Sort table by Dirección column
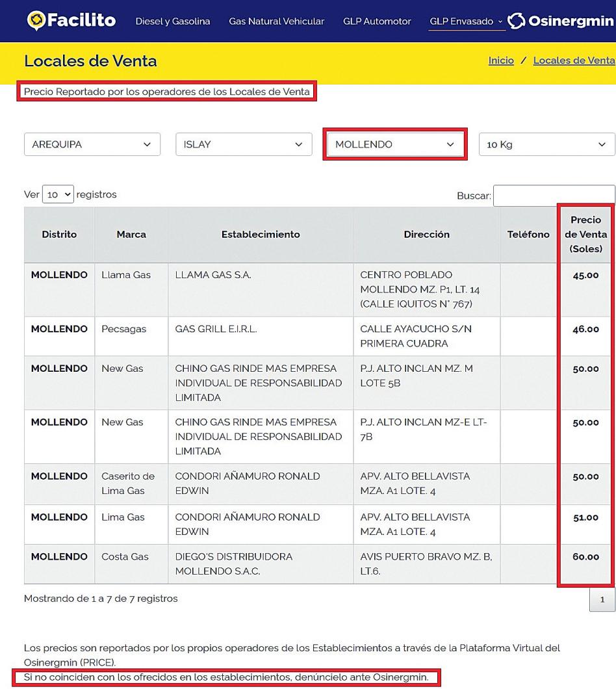Image resolution: width=616 pixels, height=689 pixels. point(427,235)
